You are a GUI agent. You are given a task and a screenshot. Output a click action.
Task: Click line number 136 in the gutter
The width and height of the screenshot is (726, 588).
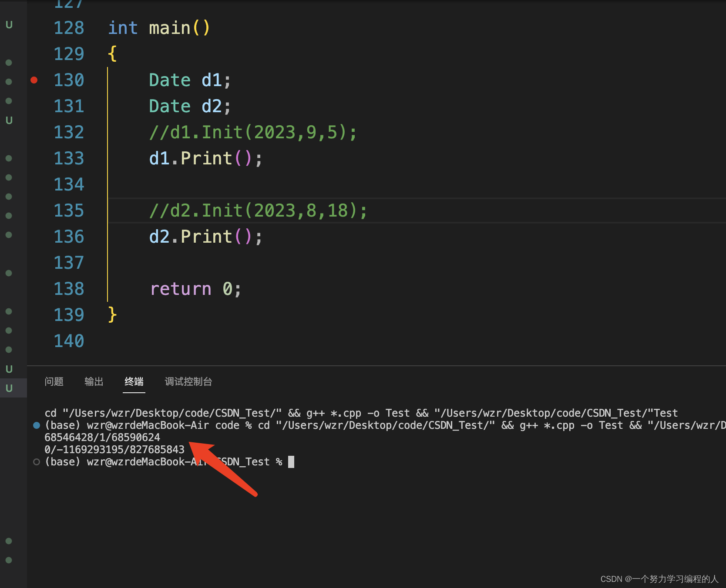click(x=69, y=237)
